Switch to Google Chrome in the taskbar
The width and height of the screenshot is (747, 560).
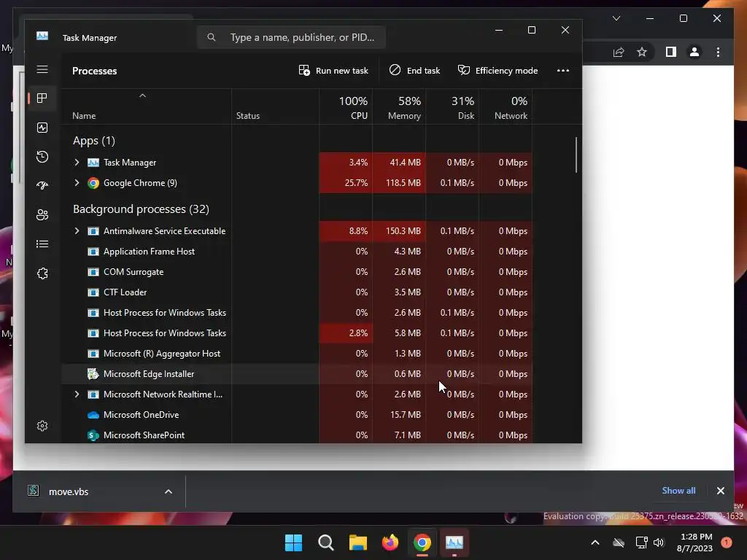pyautogui.click(x=422, y=542)
